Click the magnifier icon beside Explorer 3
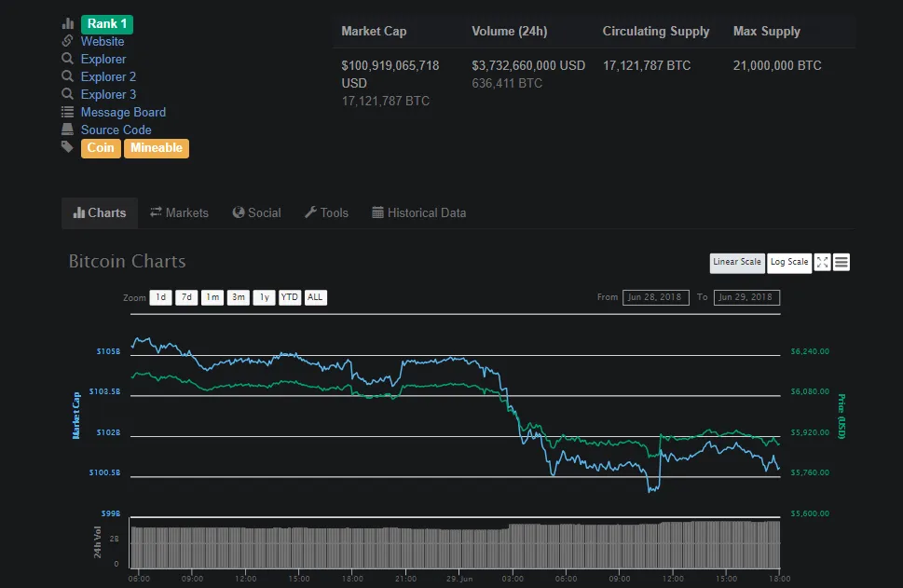The height and width of the screenshot is (588, 903). 67,94
